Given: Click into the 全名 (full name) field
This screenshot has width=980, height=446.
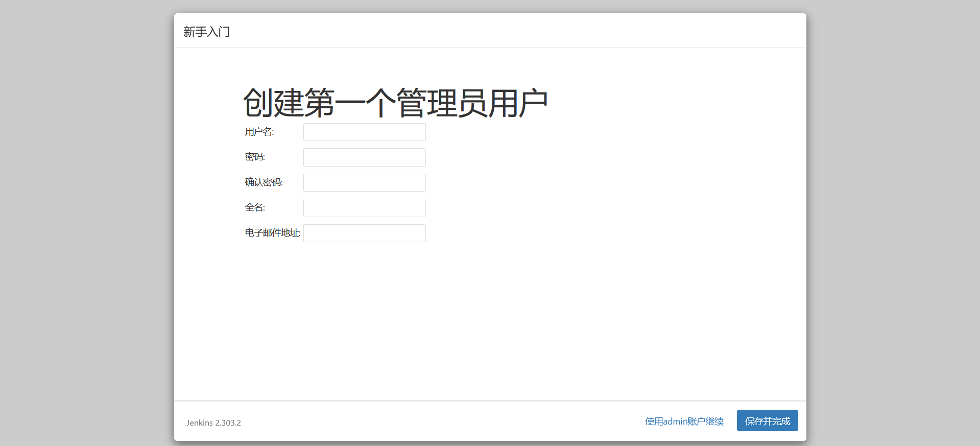Looking at the screenshot, I should (x=364, y=208).
